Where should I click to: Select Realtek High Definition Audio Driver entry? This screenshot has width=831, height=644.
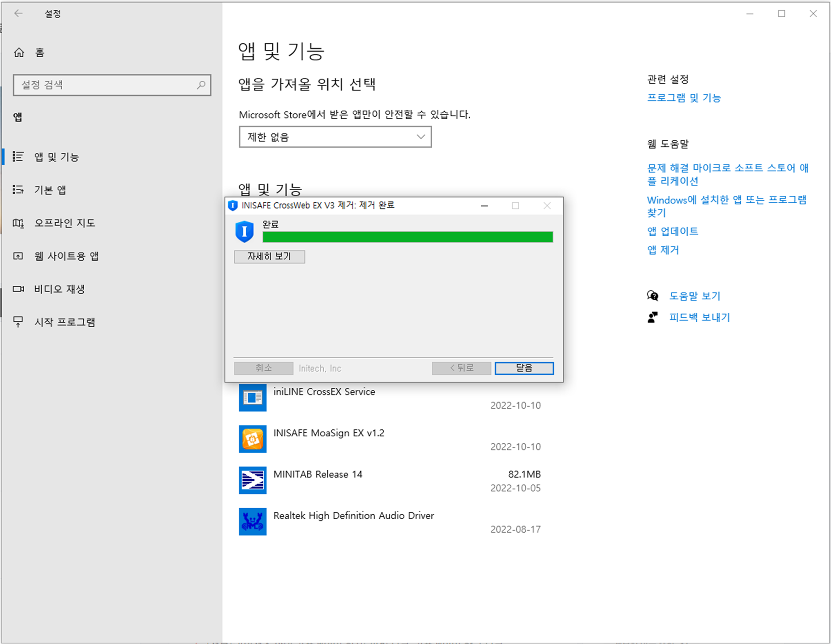point(354,516)
